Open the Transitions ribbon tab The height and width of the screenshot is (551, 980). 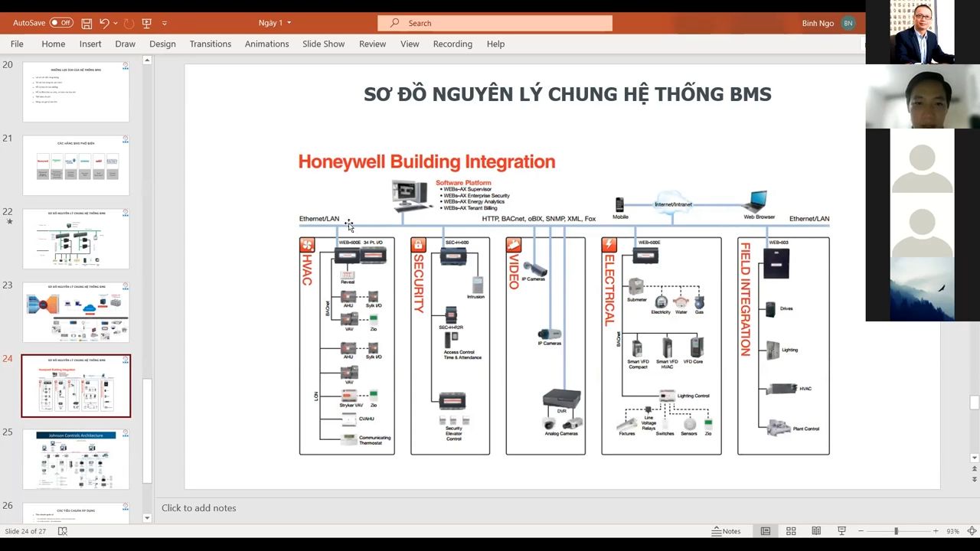[210, 44]
